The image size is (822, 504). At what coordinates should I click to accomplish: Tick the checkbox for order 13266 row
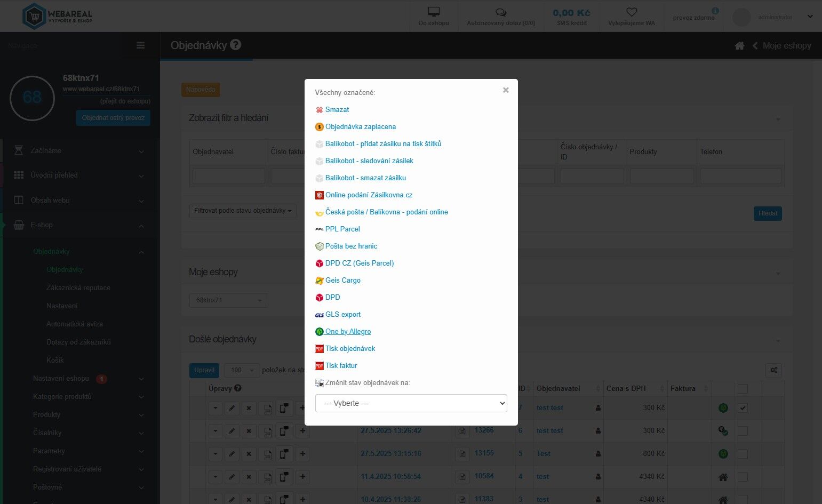(x=743, y=431)
